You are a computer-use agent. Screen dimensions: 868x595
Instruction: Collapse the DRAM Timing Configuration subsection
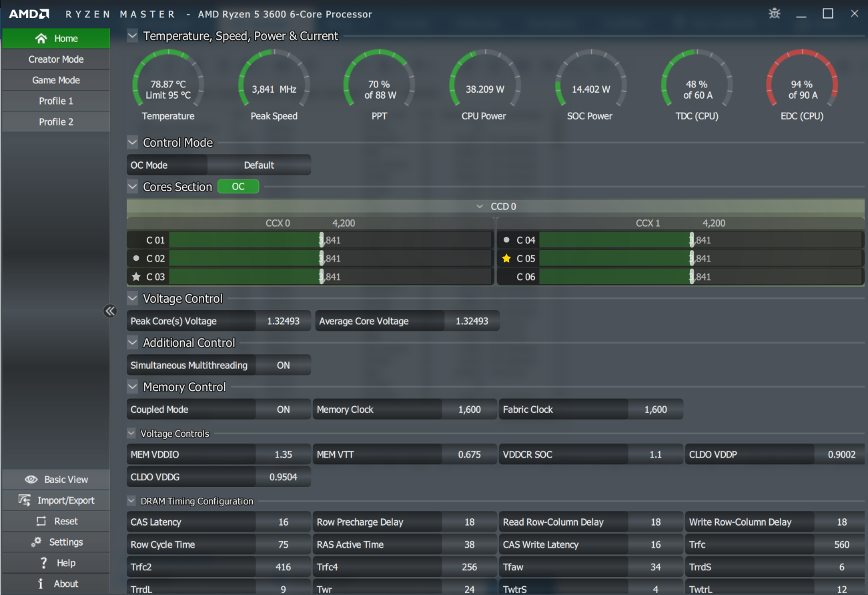tap(132, 501)
